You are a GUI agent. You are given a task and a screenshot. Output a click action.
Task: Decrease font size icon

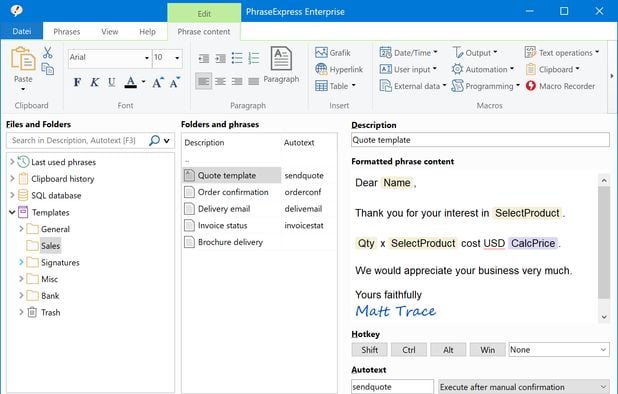click(175, 82)
